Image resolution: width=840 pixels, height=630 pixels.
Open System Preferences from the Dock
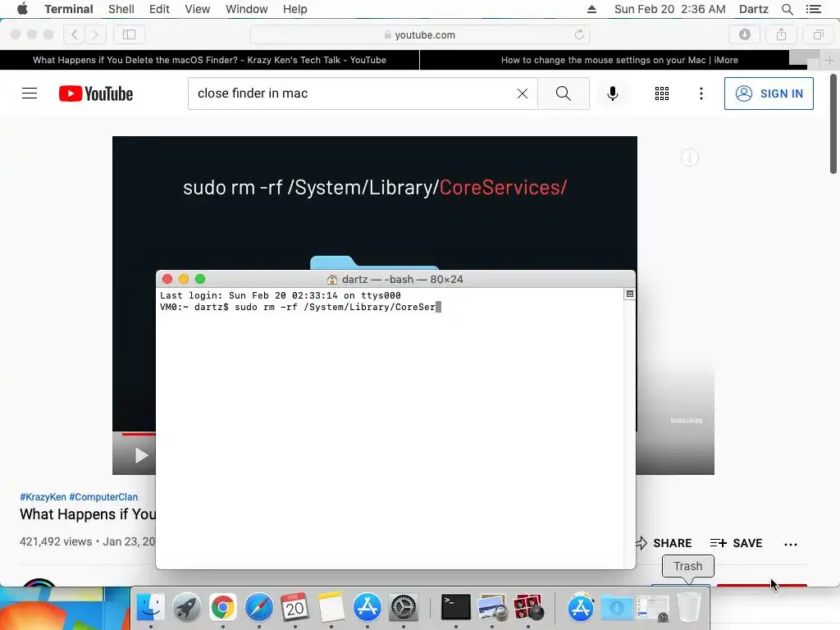(x=403, y=608)
